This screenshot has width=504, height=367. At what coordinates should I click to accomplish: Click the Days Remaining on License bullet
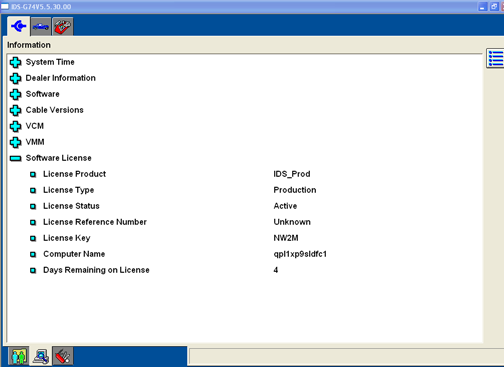click(x=33, y=270)
